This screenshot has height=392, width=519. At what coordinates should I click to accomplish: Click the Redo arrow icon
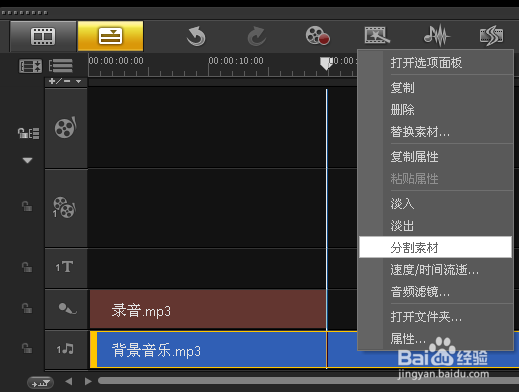[257, 36]
